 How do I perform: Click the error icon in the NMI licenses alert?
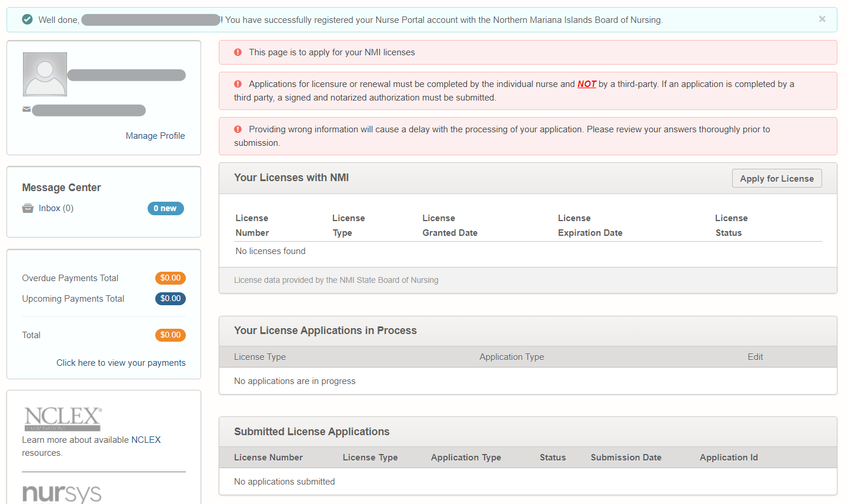pos(238,52)
